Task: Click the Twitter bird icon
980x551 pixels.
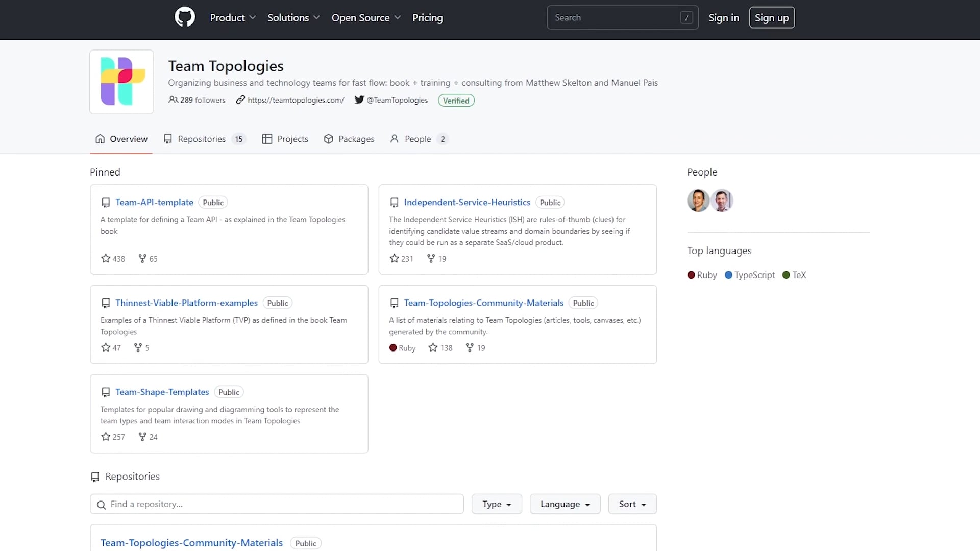Action: coord(359,100)
